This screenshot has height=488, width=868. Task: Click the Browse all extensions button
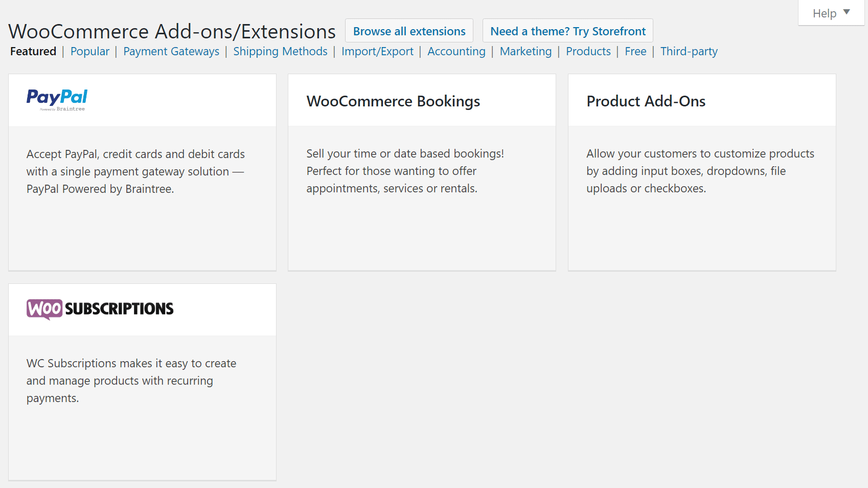click(409, 31)
